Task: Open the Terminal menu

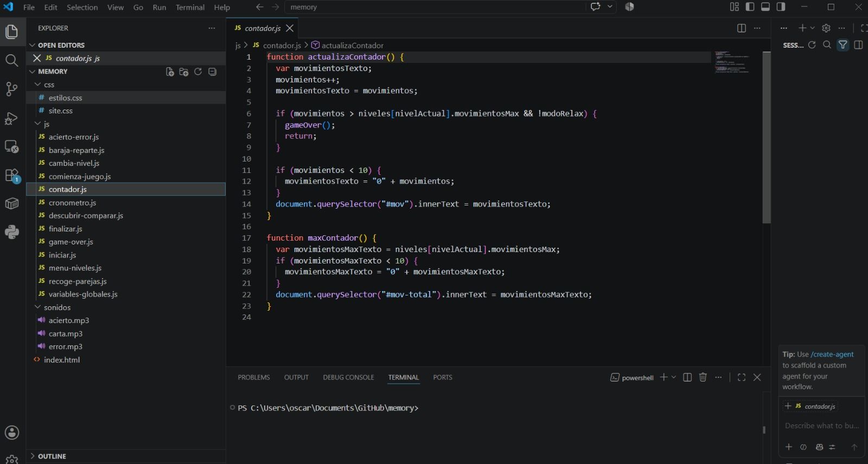Action: pos(190,7)
